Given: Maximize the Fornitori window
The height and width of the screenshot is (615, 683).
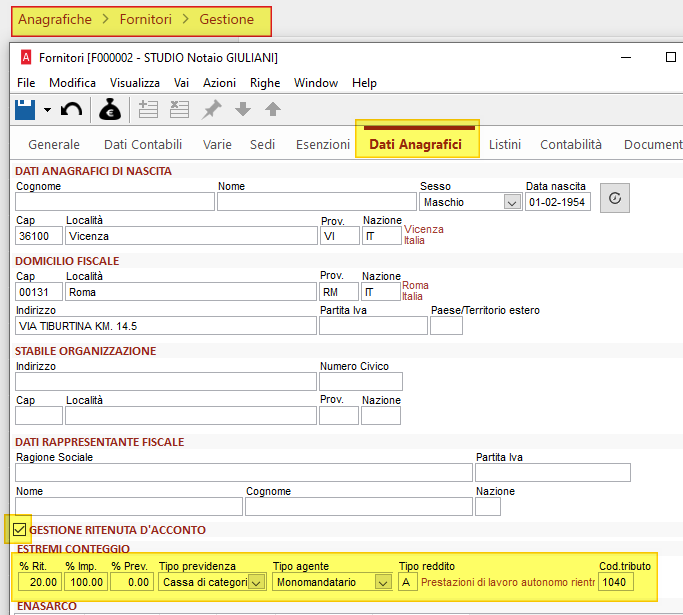Looking at the screenshot, I should (671, 57).
